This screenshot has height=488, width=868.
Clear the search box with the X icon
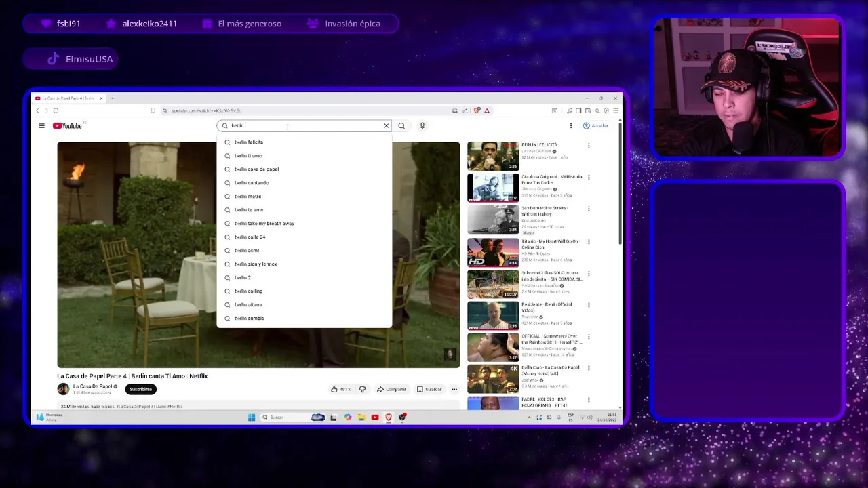click(387, 125)
